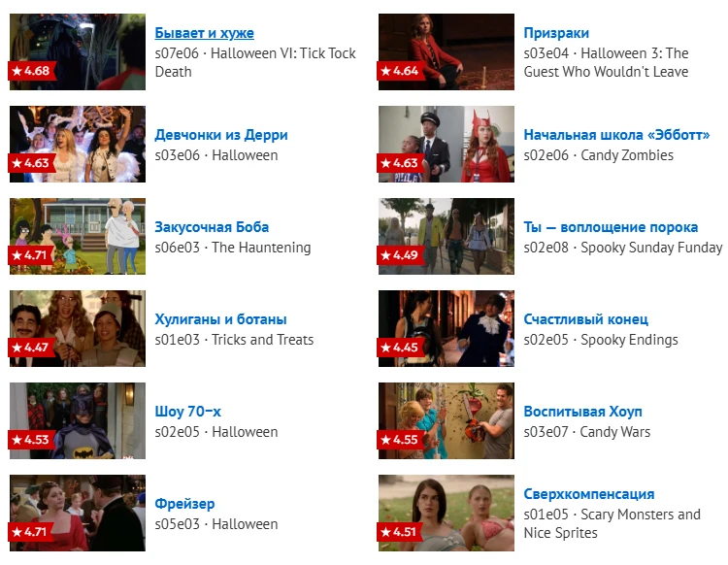Click the 4.51 star rating badge
Viewport: 728px width, 565px height.
pos(399,532)
